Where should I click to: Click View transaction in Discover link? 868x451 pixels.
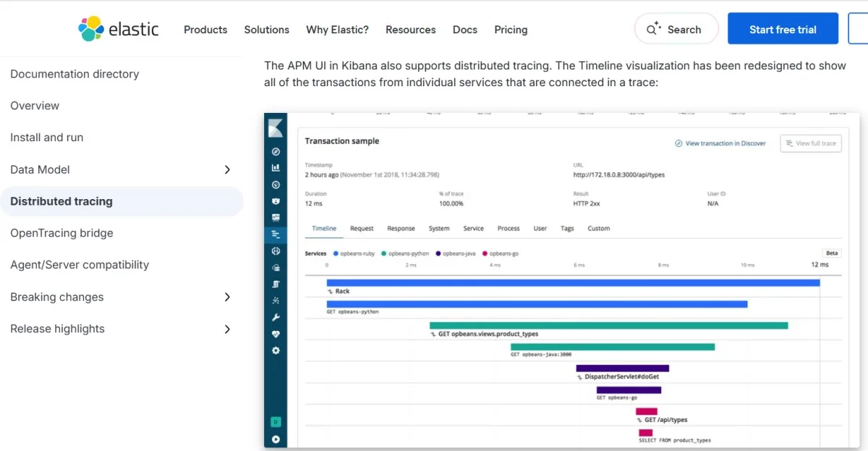(x=720, y=143)
